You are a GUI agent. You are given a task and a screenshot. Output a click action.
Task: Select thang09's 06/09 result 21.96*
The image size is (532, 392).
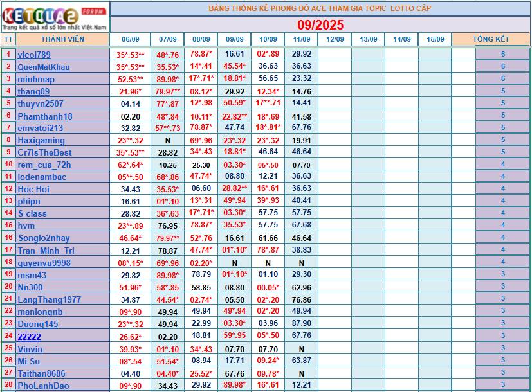pyautogui.click(x=131, y=91)
